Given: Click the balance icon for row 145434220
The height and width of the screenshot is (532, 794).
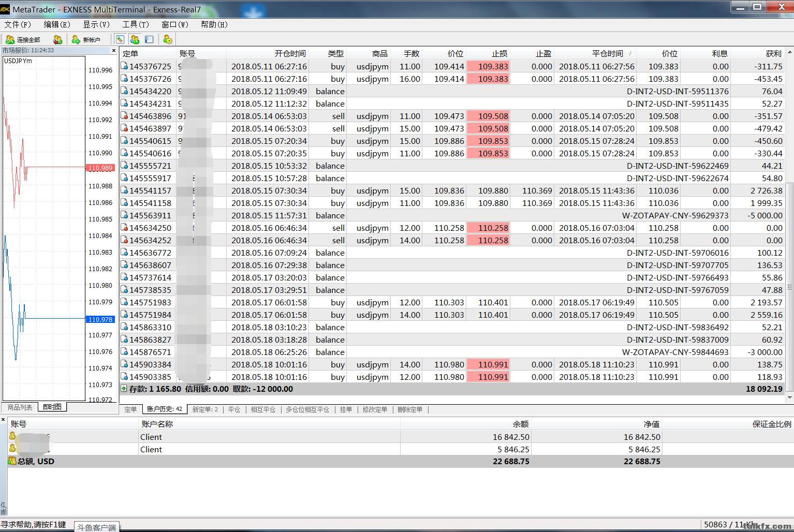Looking at the screenshot, I should [x=124, y=91].
